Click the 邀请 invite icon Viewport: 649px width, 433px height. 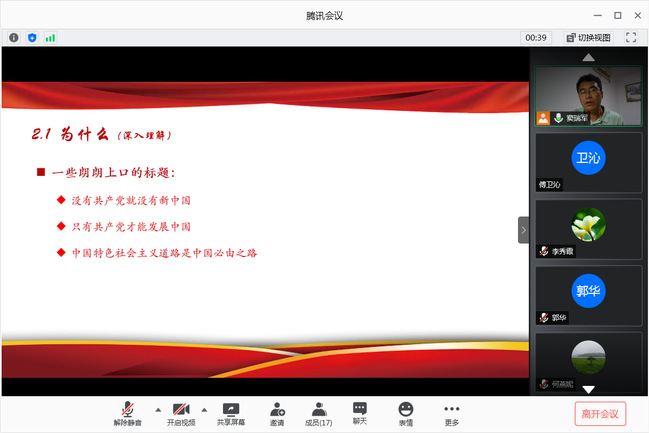(277, 413)
